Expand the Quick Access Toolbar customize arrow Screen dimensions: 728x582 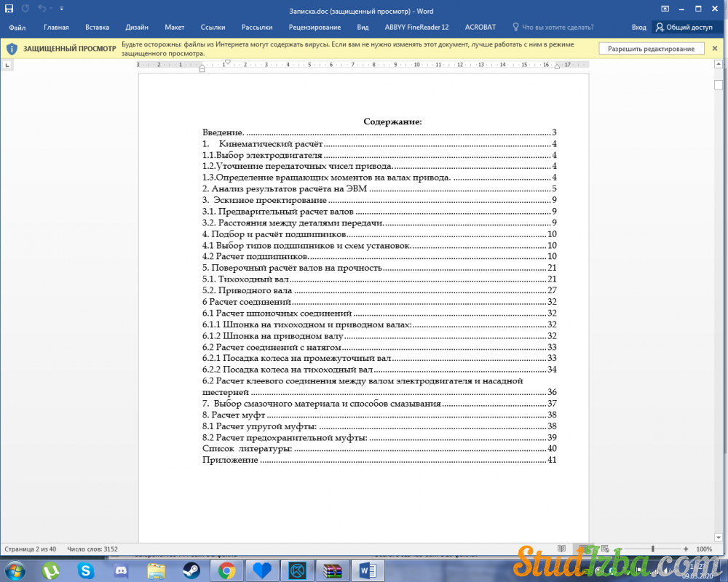pyautogui.click(x=61, y=9)
